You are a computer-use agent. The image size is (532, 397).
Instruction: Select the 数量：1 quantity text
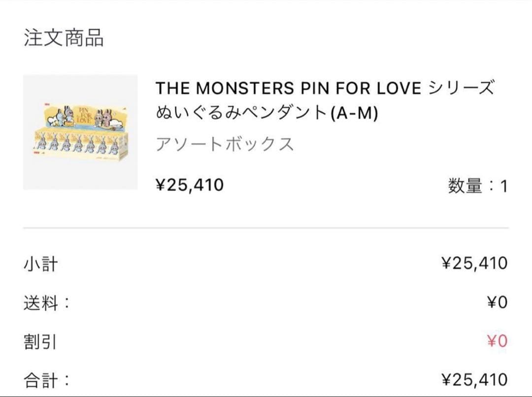tap(477, 186)
